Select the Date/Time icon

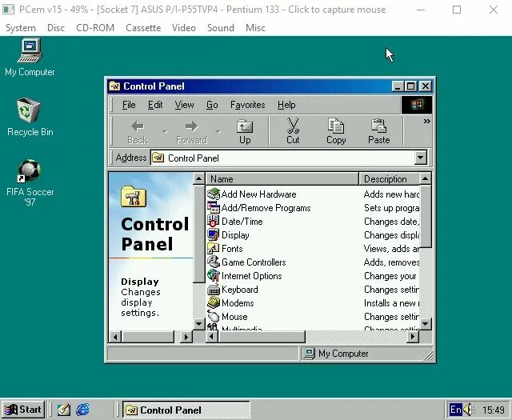(214, 221)
